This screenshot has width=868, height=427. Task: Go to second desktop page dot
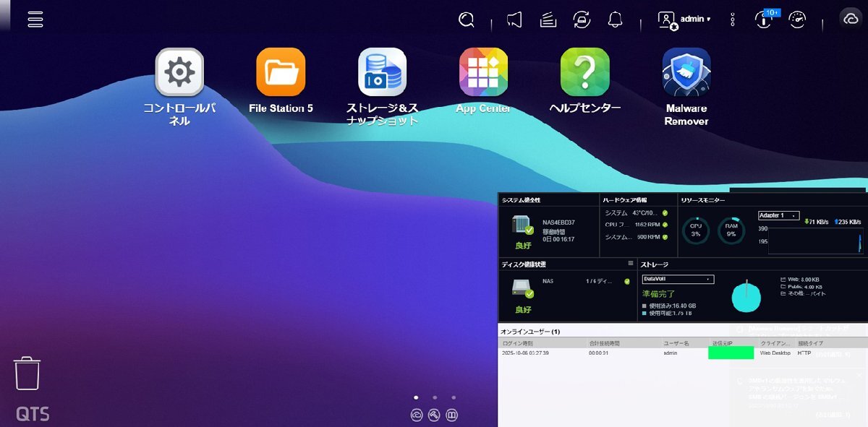click(x=435, y=397)
